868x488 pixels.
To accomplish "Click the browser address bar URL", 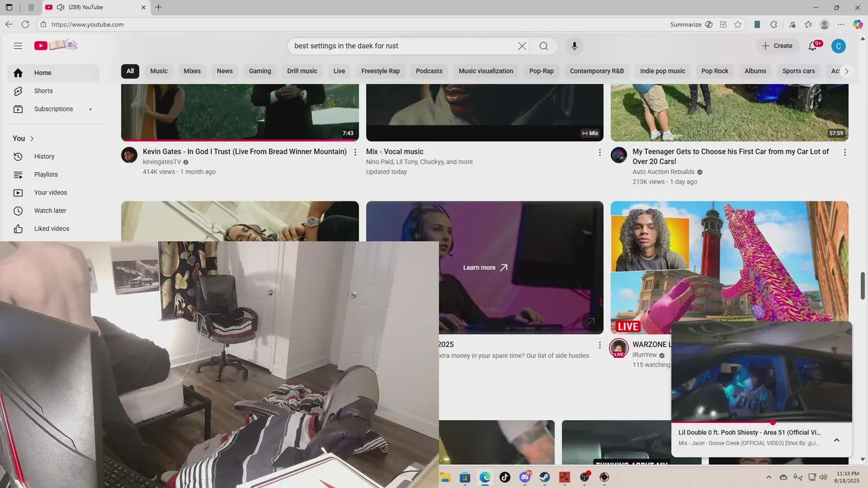I will 87,24.
